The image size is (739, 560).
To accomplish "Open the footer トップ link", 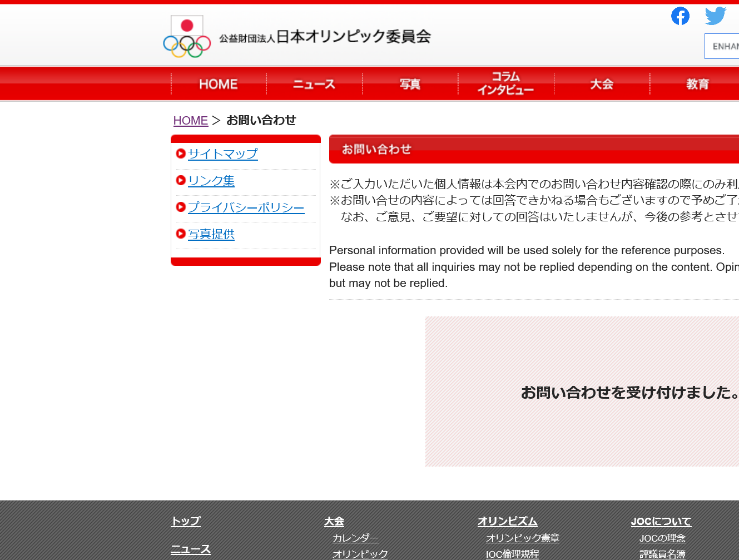I will click(x=186, y=521).
